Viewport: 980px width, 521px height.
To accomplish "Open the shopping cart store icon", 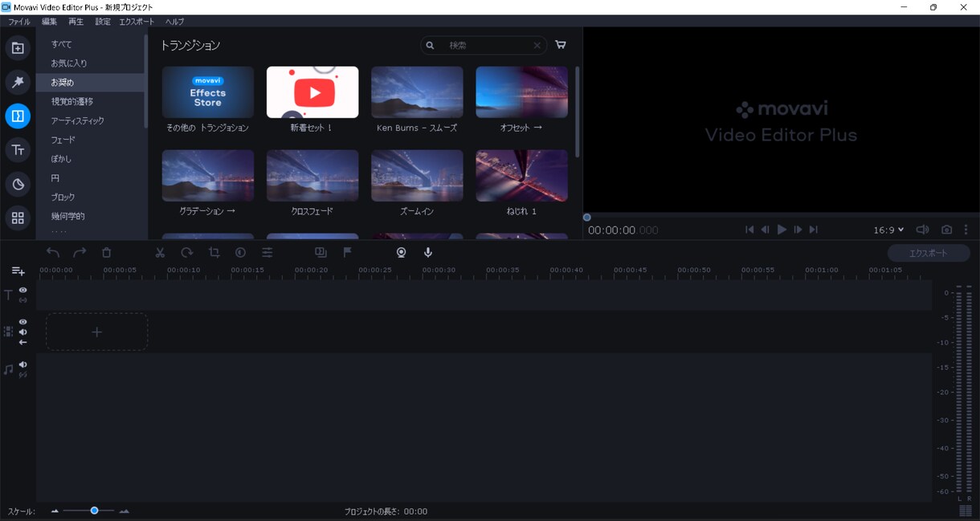I will pos(561,45).
